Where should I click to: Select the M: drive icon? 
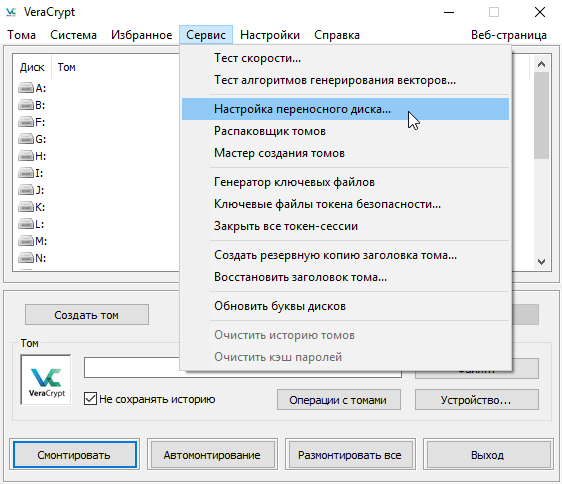click(26, 241)
